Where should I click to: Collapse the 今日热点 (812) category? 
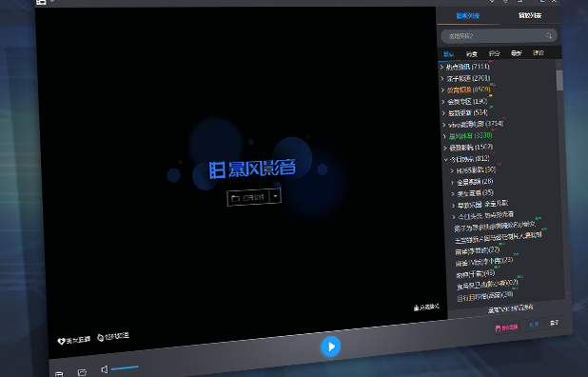[x=467, y=159]
